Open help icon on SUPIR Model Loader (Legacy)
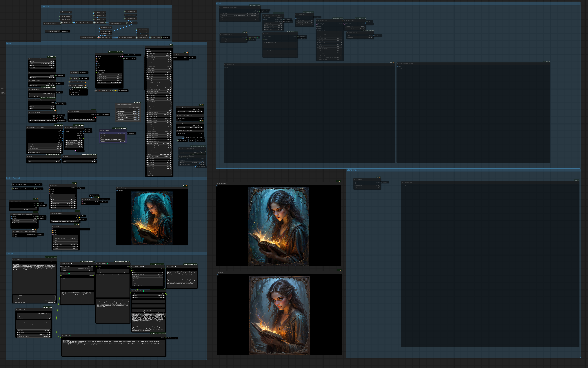This screenshot has width=588, height=368. click(259, 8)
